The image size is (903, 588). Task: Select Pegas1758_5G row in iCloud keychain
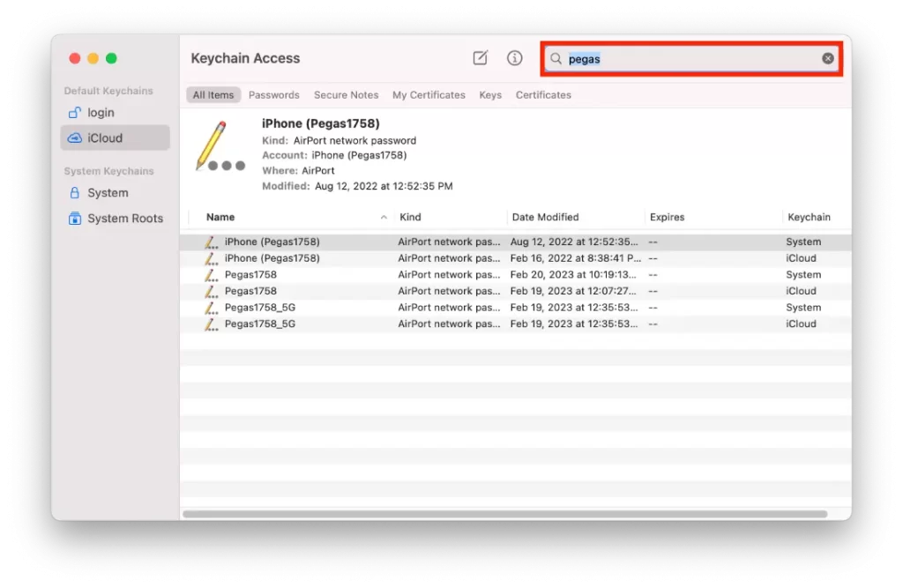[x=515, y=324]
